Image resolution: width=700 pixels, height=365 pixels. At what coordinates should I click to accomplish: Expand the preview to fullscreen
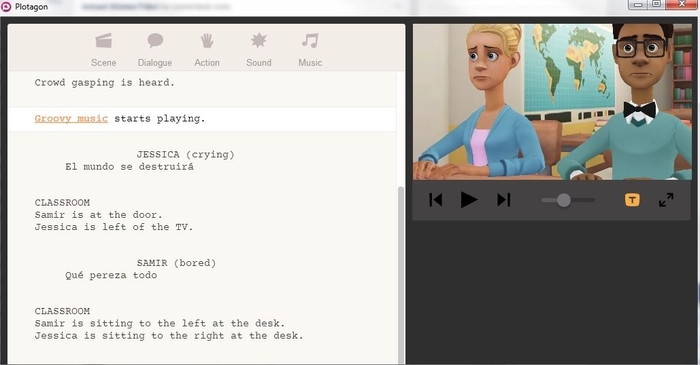click(x=666, y=200)
